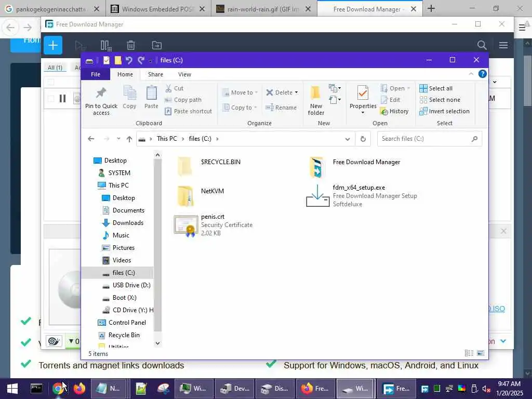Create a New folder from ribbon
The image size is (532, 399).
pyautogui.click(x=316, y=100)
